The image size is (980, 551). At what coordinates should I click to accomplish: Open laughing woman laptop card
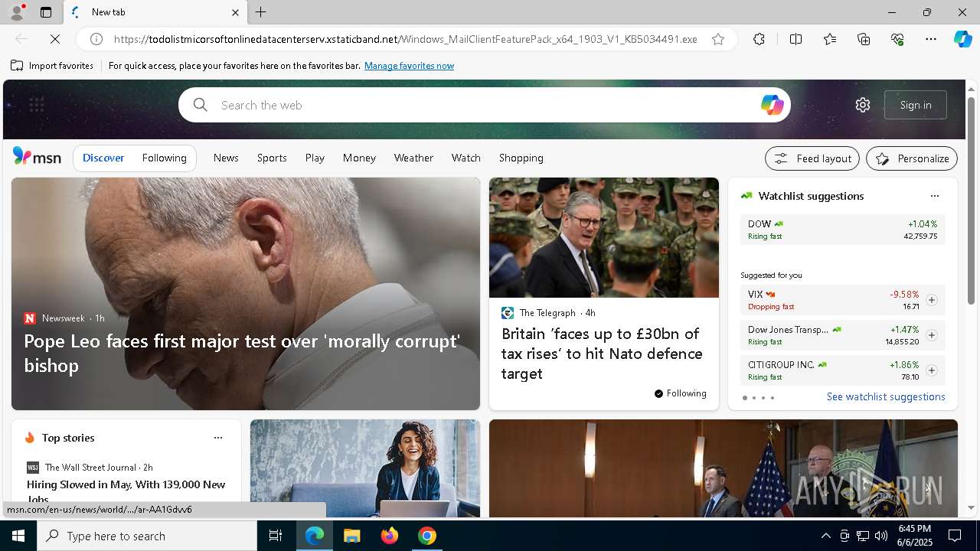tap(365, 468)
